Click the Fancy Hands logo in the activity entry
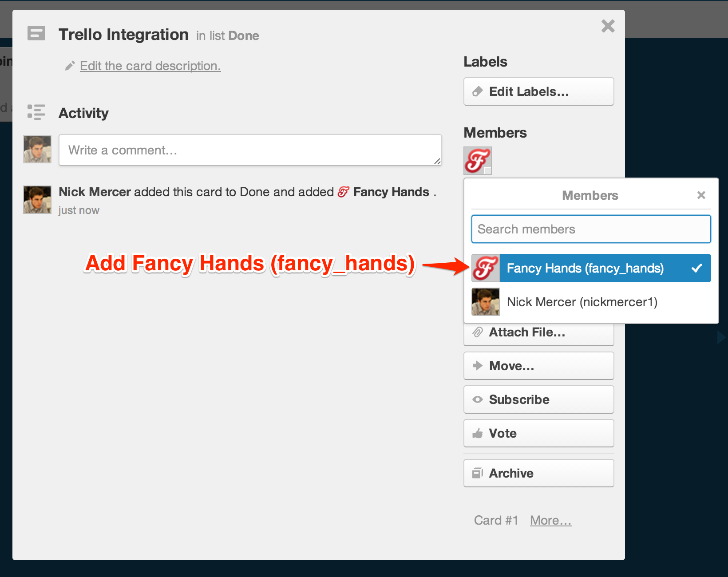 click(x=343, y=192)
